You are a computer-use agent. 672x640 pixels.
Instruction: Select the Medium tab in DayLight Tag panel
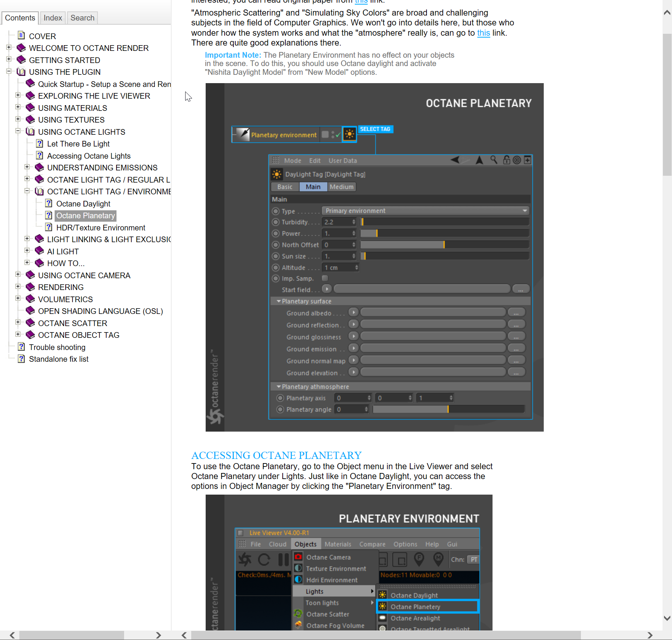coord(342,187)
